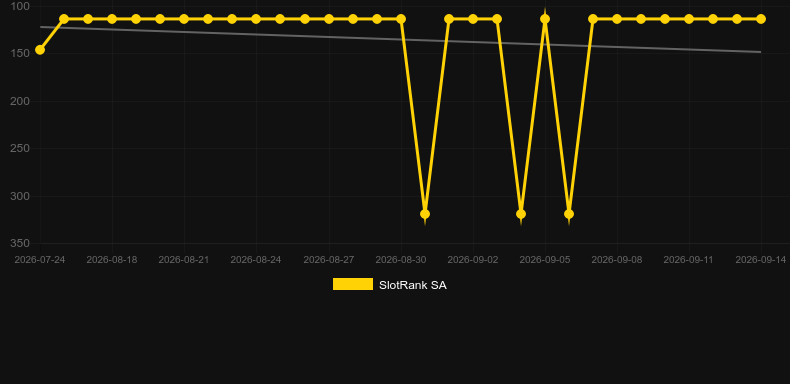Image resolution: width=790 pixels, height=384 pixels.
Task: Click the yellow SlotRank SA legend swatch
Action: tap(353, 284)
